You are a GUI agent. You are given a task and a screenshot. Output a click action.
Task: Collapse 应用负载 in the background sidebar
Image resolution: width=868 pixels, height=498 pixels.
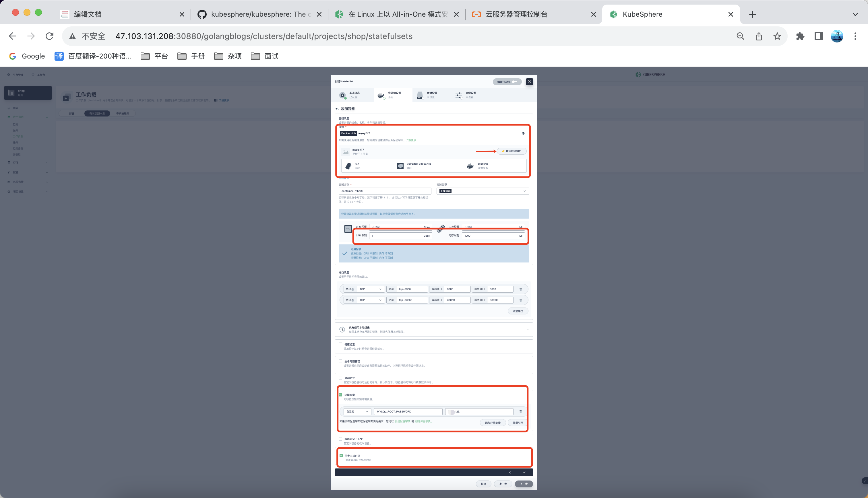coord(47,117)
